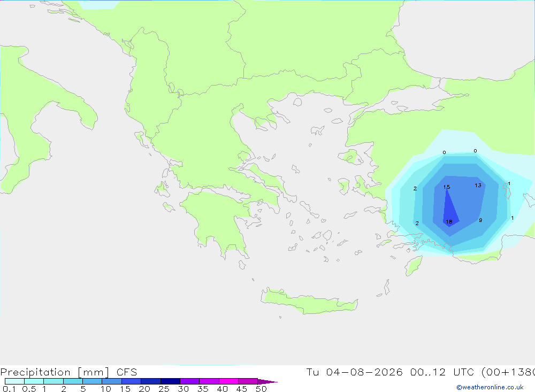Click the 'Tu 04-08-2026' date text

tap(354, 372)
